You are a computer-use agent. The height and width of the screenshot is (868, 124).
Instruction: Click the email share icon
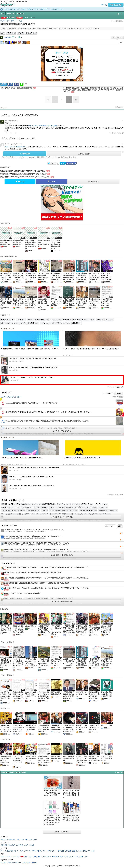[x=26, y=84]
